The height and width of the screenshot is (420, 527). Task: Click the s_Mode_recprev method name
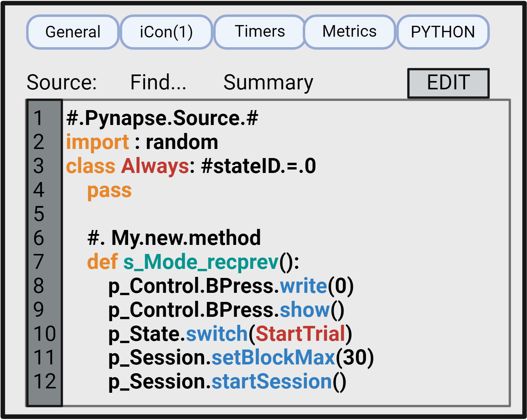(201, 262)
